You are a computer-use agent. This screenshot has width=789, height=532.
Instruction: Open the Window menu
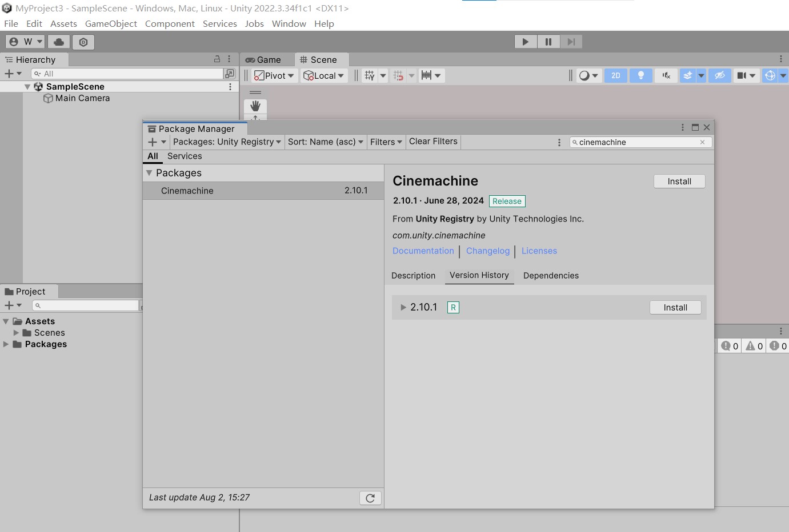[289, 23]
